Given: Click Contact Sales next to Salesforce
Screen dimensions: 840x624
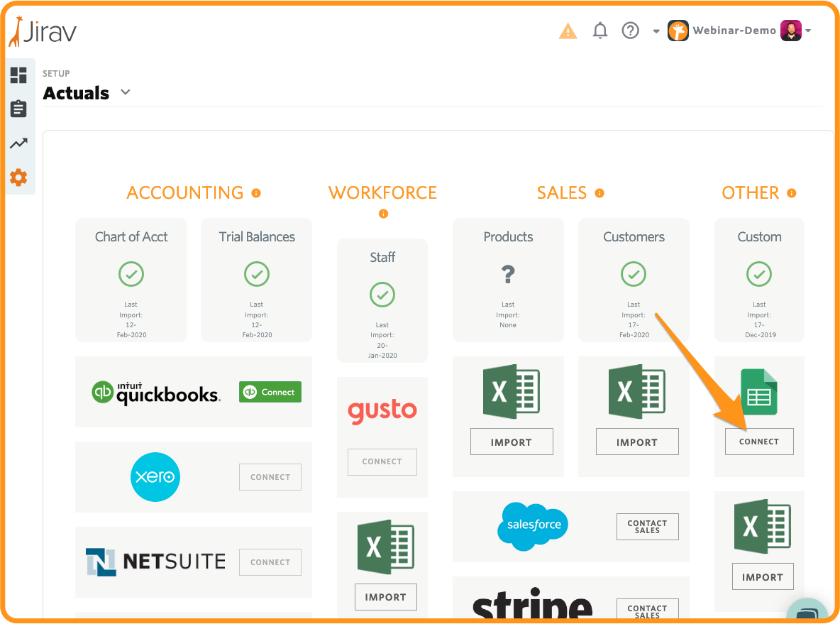Looking at the screenshot, I should tap(648, 527).
